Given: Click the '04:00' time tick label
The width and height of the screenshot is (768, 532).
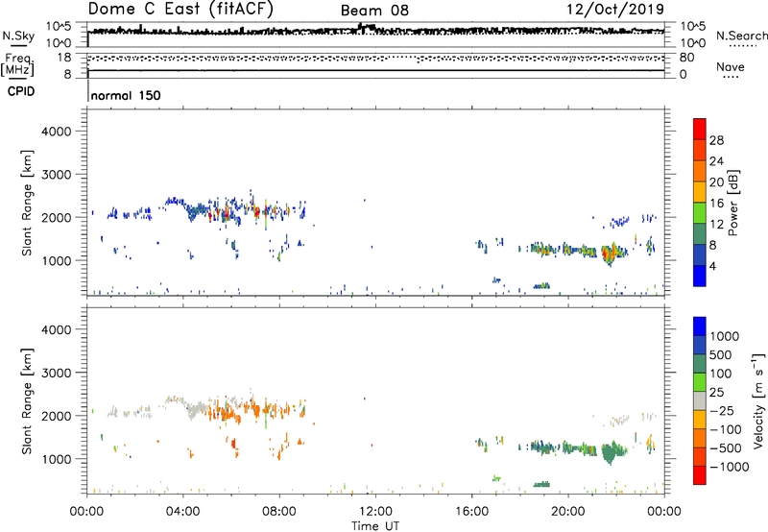Looking at the screenshot, I should click(182, 512).
